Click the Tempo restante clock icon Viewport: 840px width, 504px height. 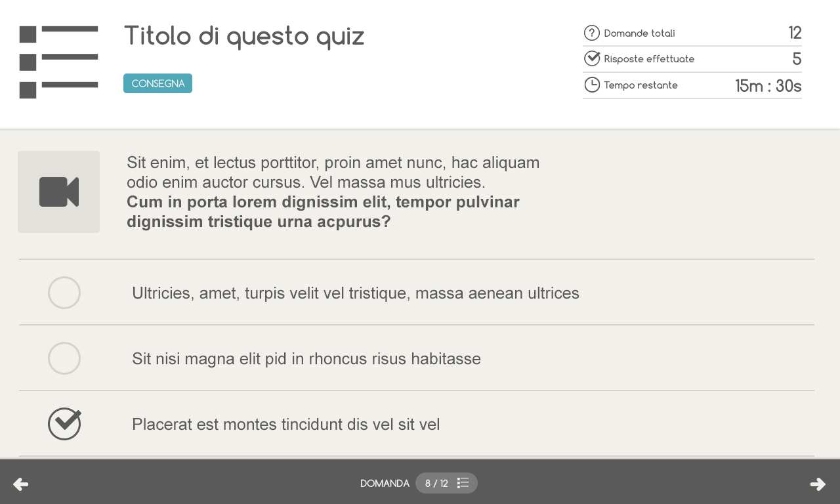[x=592, y=85]
